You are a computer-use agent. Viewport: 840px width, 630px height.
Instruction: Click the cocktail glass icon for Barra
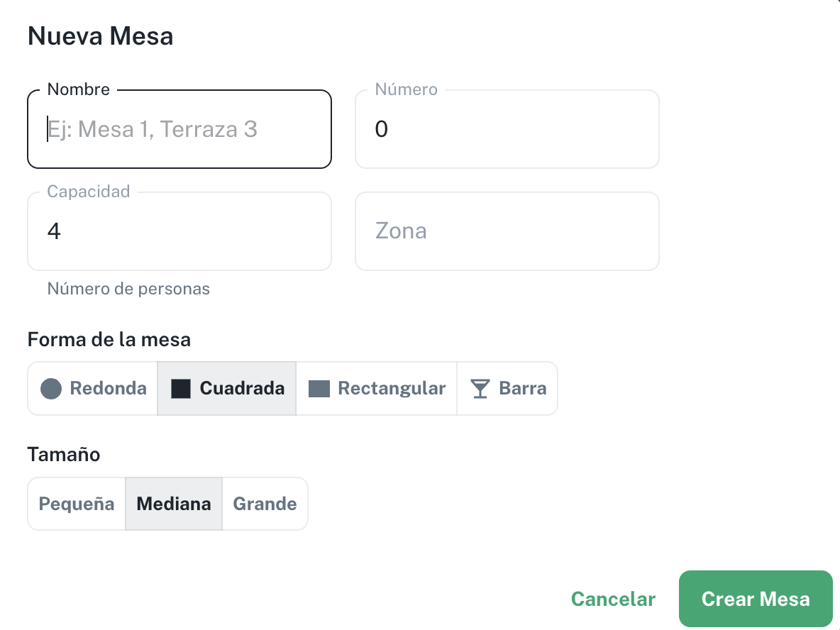click(x=480, y=389)
